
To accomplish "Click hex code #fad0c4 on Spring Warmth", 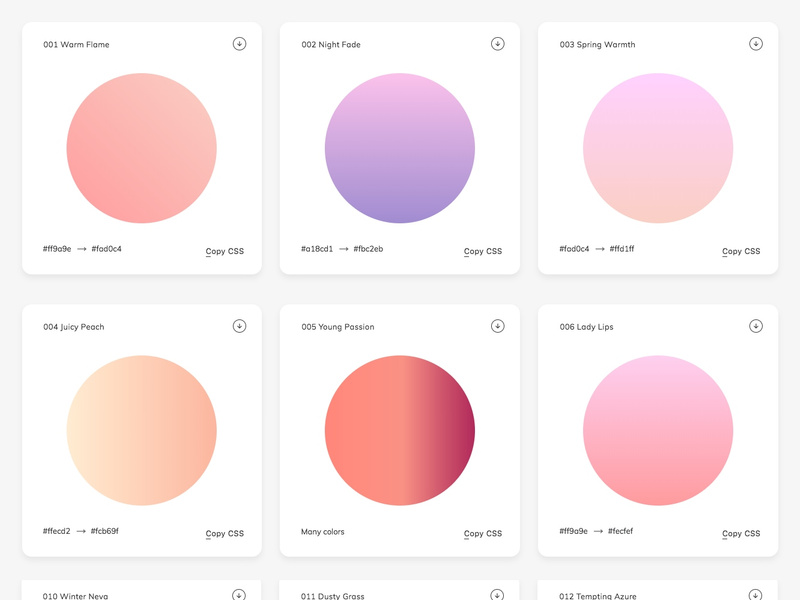I will pos(574,249).
